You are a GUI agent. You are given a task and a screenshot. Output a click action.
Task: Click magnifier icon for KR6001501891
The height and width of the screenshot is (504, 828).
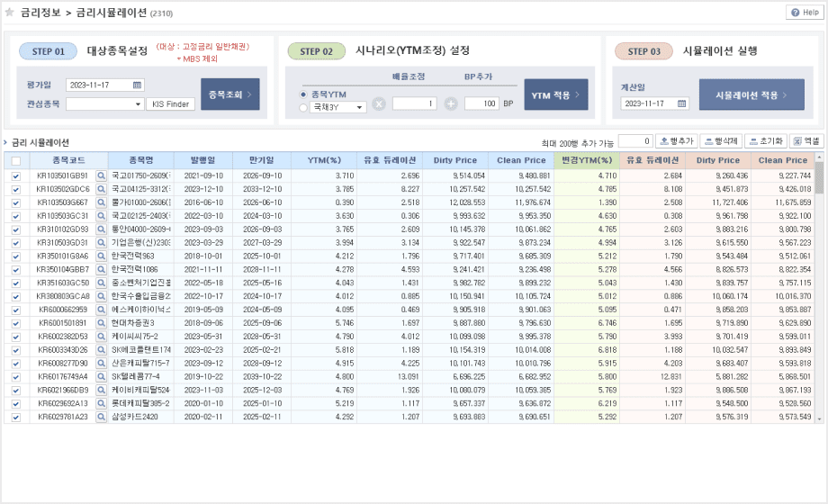101,323
